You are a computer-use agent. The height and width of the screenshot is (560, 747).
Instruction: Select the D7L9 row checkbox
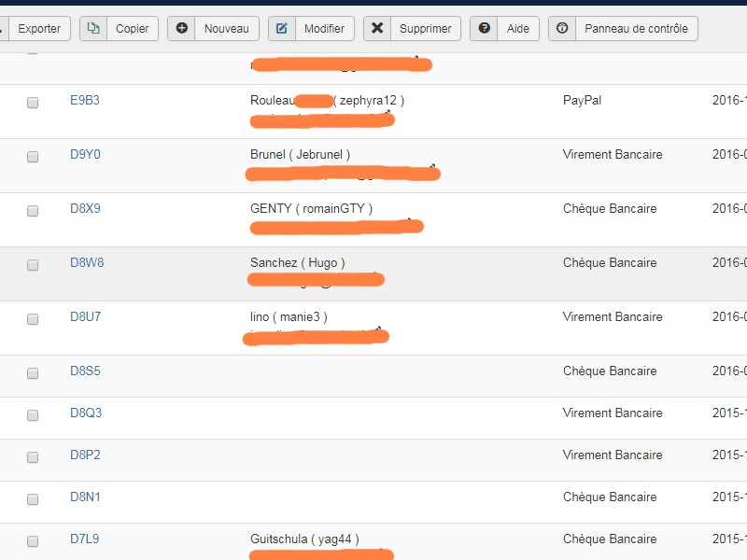33,541
